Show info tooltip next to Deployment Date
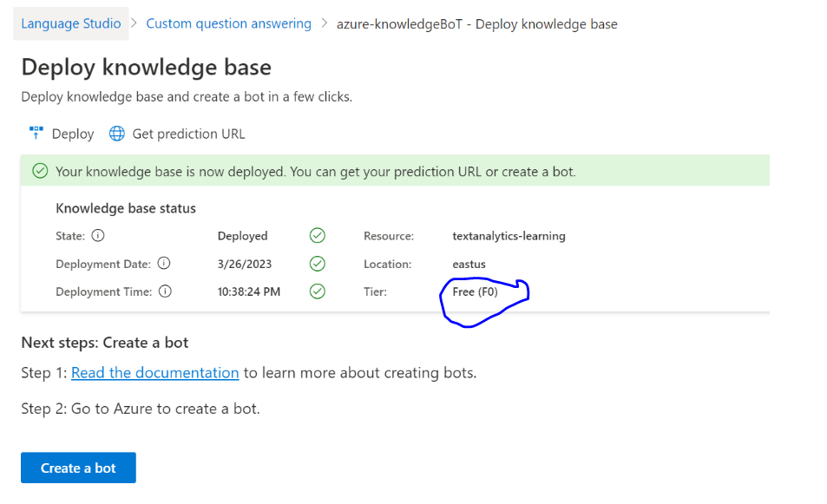827x504 pixels. click(164, 263)
